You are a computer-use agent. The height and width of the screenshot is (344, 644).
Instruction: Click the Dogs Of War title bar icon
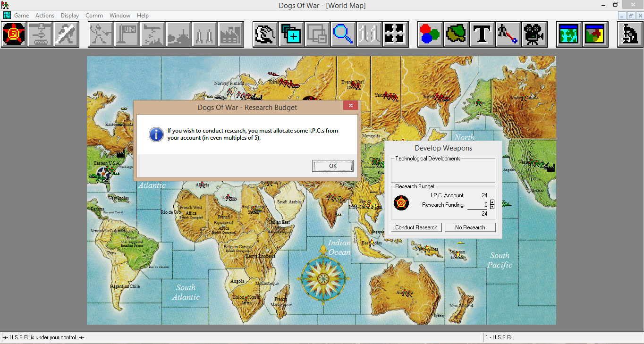pyautogui.click(x=6, y=5)
